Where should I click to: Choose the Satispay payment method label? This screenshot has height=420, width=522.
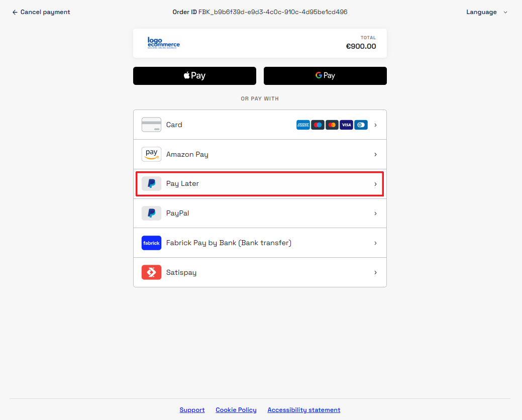(x=181, y=273)
